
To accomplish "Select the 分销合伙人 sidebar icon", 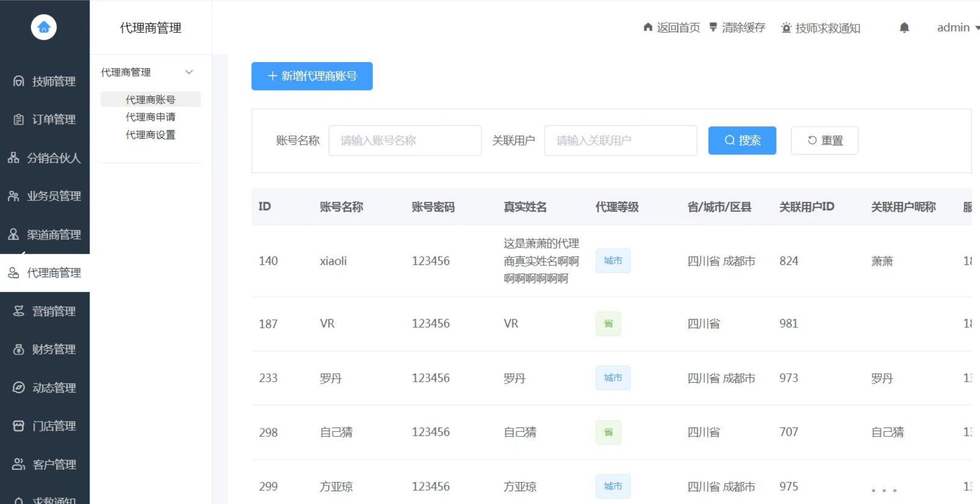I will [13, 157].
